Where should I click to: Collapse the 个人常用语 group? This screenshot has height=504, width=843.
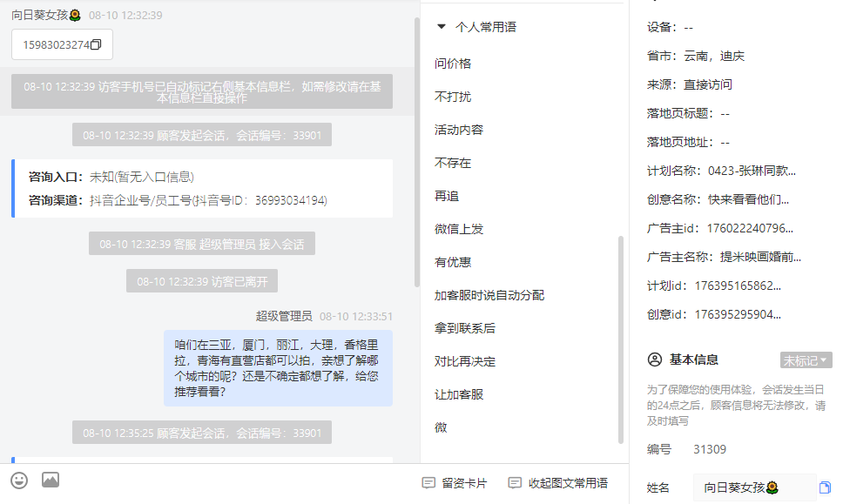[x=442, y=26]
